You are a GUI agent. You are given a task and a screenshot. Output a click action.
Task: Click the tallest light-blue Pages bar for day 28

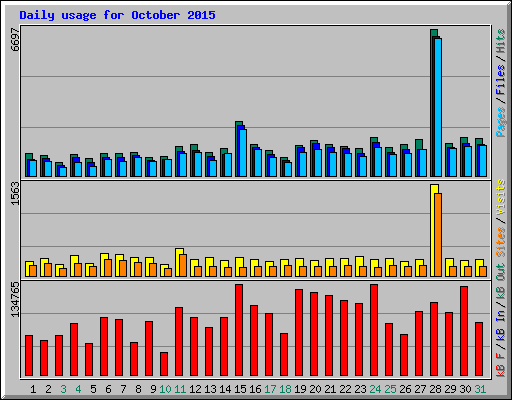pos(438,107)
